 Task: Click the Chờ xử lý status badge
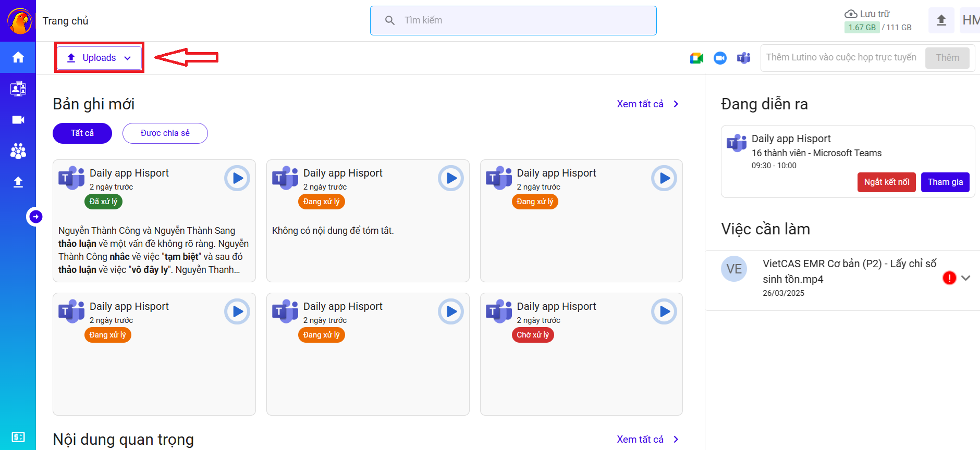(x=533, y=335)
